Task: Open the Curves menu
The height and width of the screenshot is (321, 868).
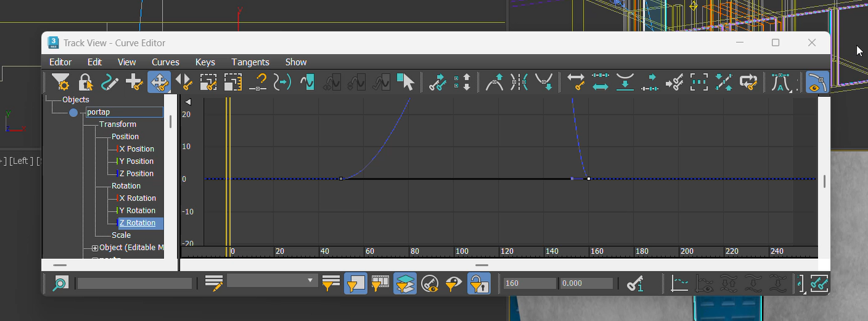Action: coord(165,62)
